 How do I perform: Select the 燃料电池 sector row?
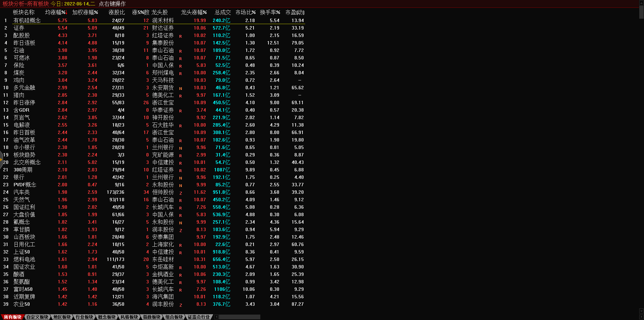[x=24, y=259]
